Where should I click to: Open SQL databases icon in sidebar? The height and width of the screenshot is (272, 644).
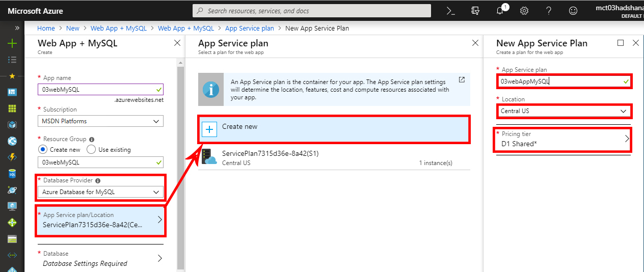[12, 174]
